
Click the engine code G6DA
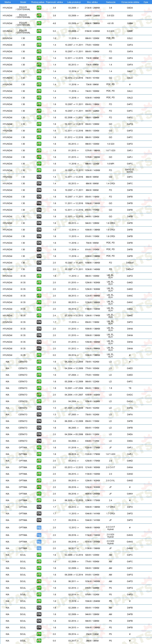click(130, 8)
